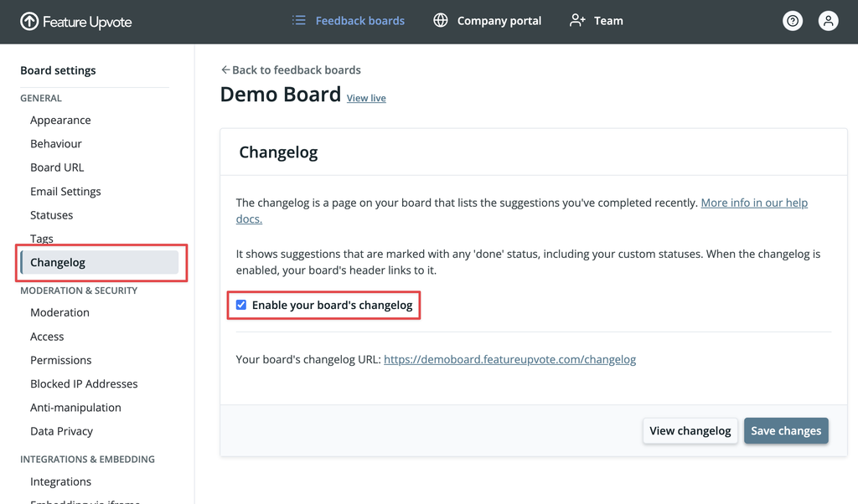The width and height of the screenshot is (858, 504).
Task: Toggle Enable your board's changelog checkbox
Action: [240, 305]
